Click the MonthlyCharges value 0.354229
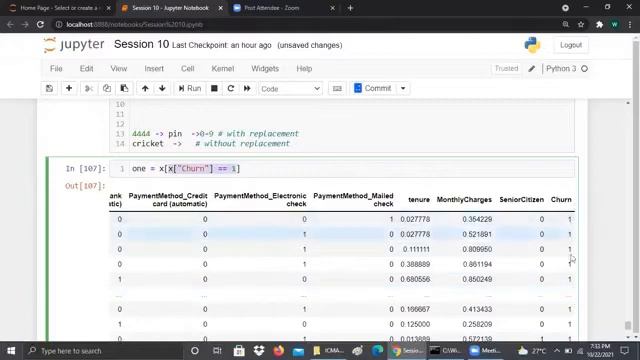Screen dimensions: 640x360 477,219
